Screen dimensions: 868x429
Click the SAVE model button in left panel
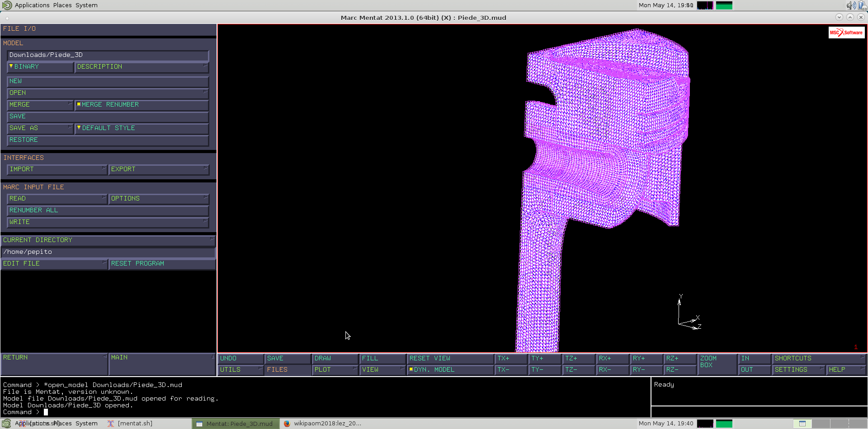[x=108, y=117]
